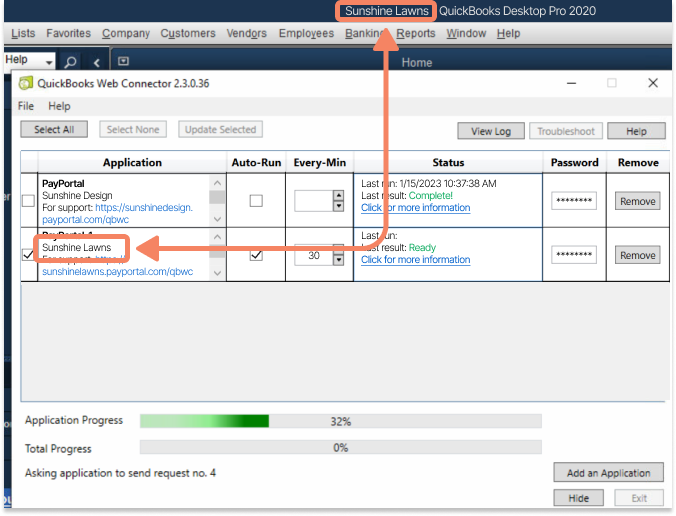Enable Auto-Run for Sunshine Design application
This screenshot has width=676, height=516.
(256, 200)
